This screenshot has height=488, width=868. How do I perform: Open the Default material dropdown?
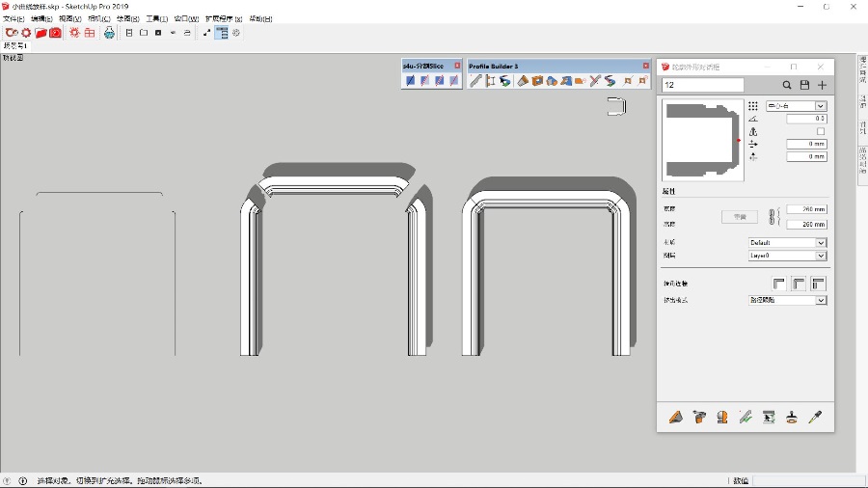787,242
